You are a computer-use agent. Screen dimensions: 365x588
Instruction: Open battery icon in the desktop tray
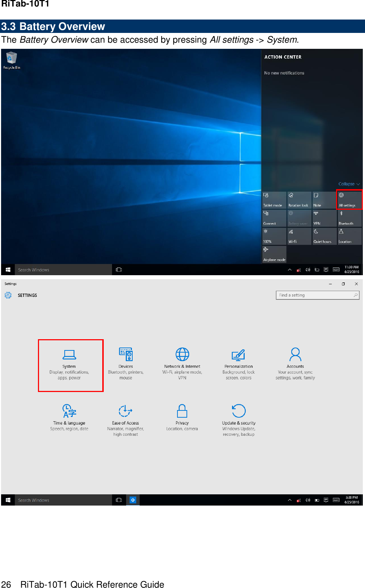pyautogui.click(x=317, y=270)
